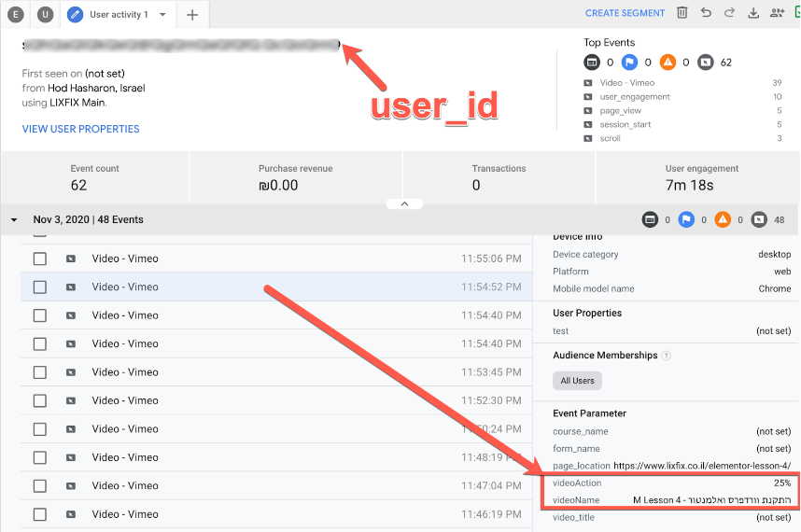Image resolution: width=801 pixels, height=532 pixels.
Task: Click the share with users icon
Action: tap(777, 13)
